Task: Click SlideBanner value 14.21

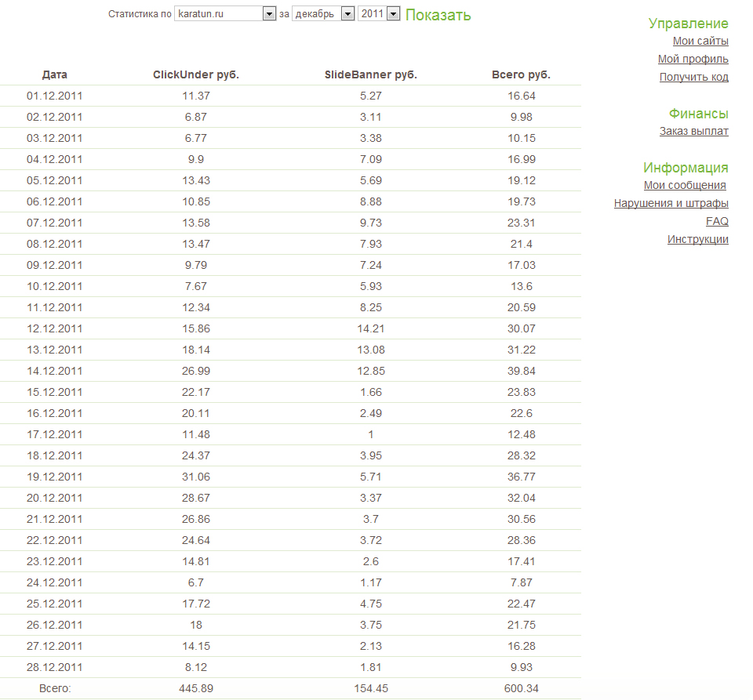Action: coord(371,328)
